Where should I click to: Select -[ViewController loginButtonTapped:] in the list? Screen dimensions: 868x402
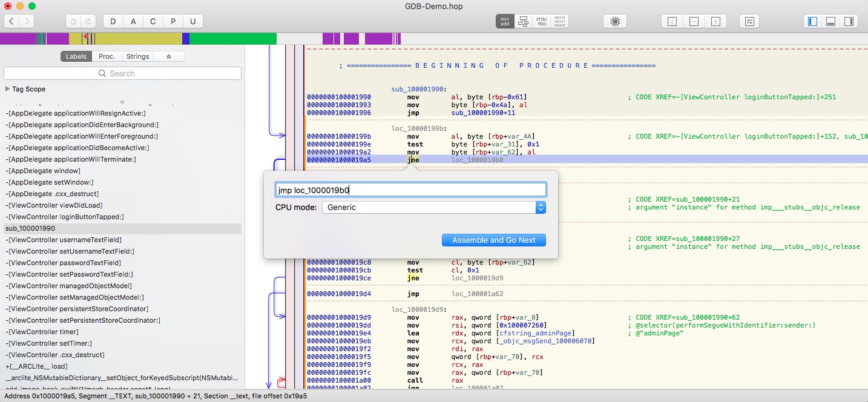(65, 217)
